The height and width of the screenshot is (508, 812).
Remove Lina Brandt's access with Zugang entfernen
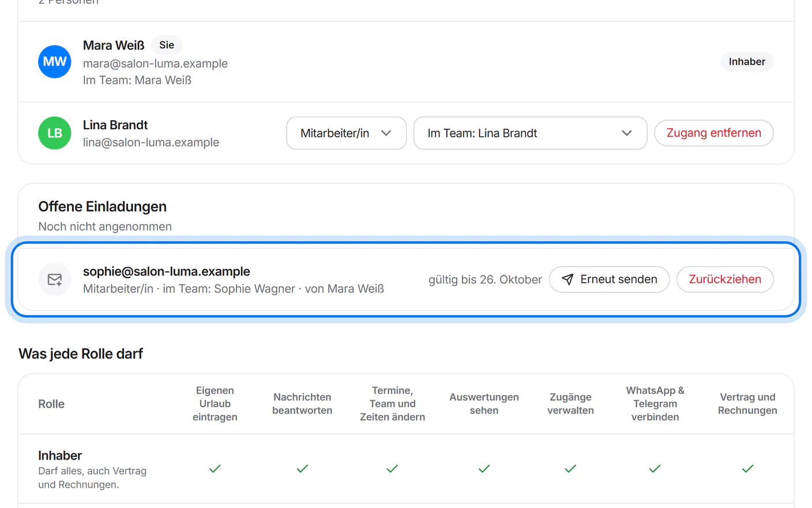point(714,133)
